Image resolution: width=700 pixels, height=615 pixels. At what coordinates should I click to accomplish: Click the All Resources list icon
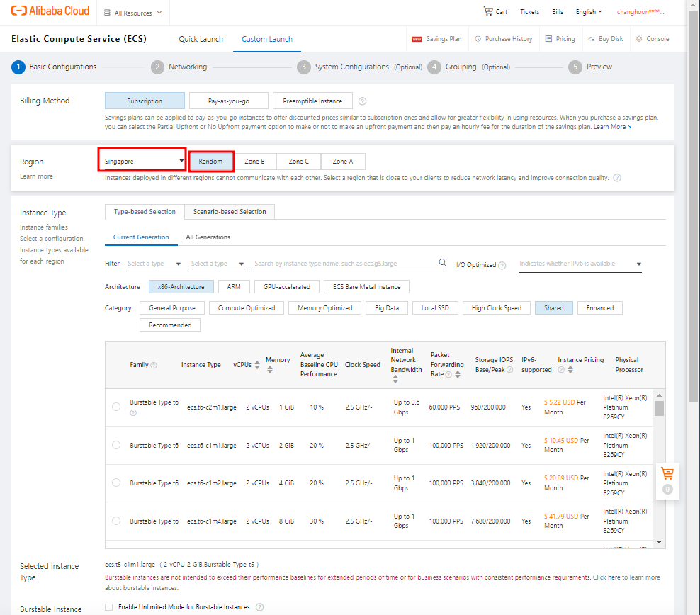pyautogui.click(x=107, y=13)
